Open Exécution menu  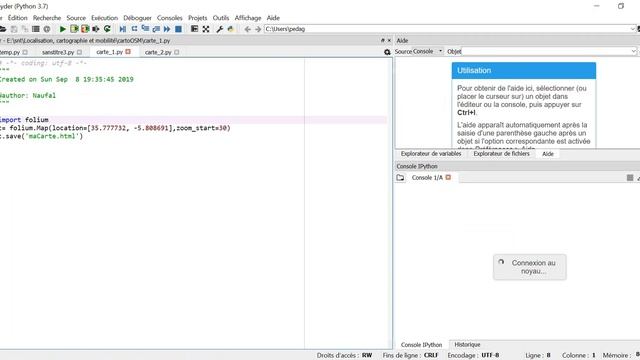(x=104, y=18)
